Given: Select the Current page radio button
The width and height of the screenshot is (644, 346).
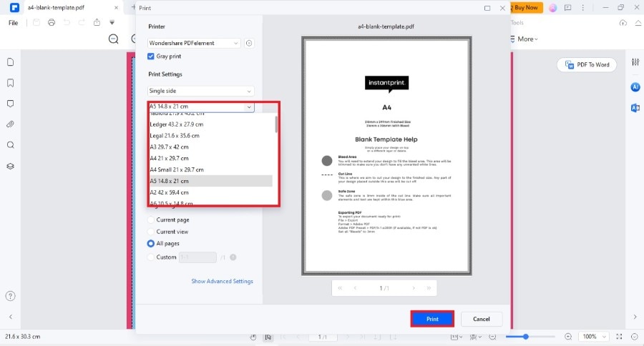Looking at the screenshot, I should click(151, 220).
